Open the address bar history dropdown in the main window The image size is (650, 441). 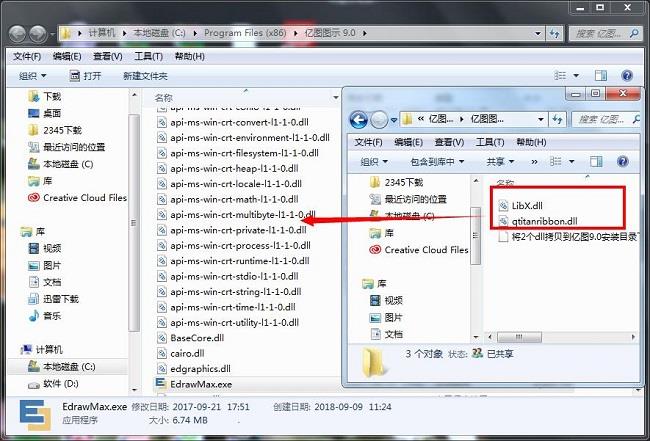coord(538,33)
